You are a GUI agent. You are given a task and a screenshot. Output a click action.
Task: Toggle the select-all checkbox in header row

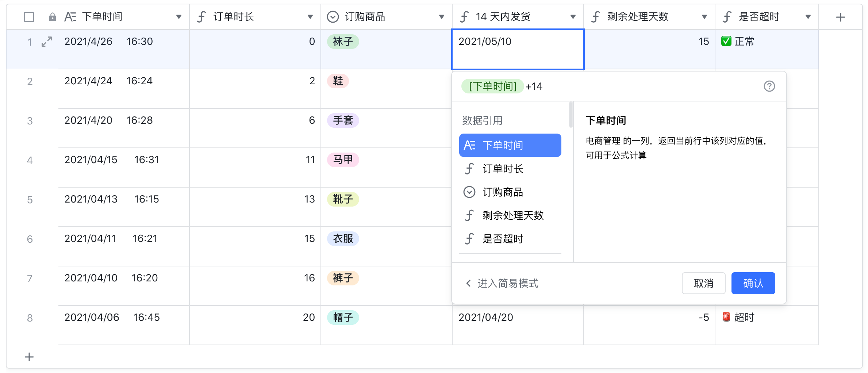point(28,16)
